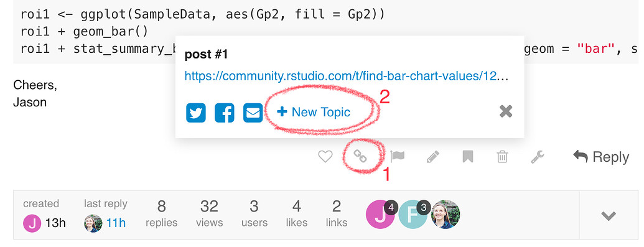Bookmark this post

[468, 157]
